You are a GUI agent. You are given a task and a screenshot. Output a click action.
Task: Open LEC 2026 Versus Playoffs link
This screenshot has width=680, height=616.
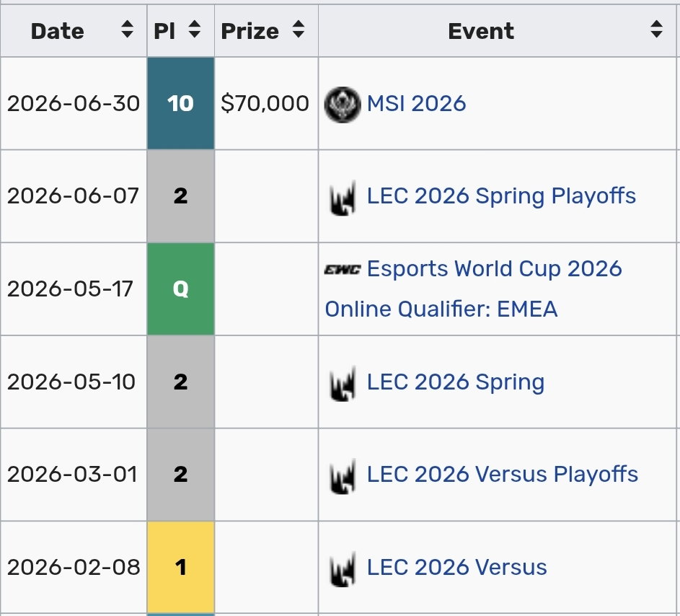coord(503,474)
